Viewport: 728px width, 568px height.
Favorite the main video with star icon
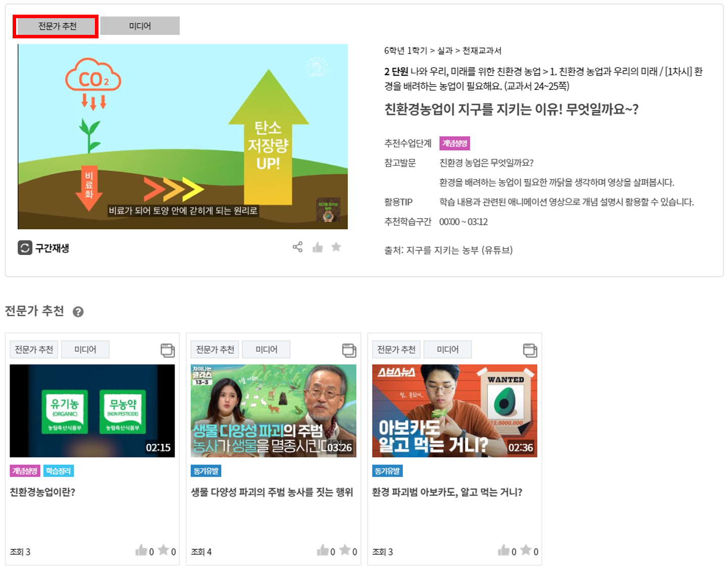point(336,247)
